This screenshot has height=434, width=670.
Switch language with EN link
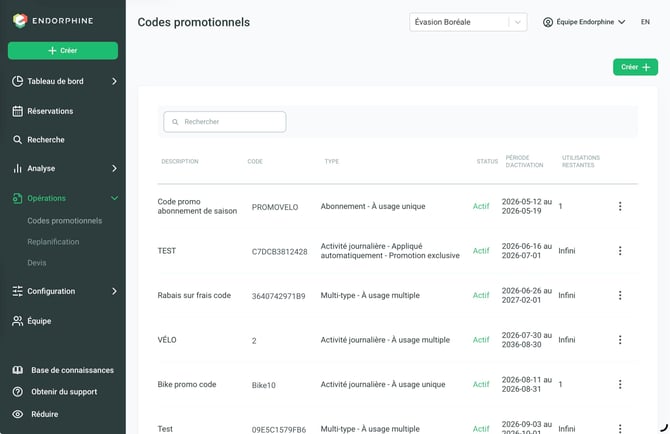(645, 22)
